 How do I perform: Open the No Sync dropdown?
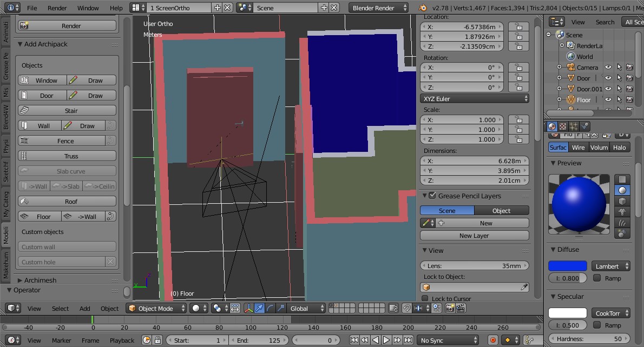pos(448,341)
